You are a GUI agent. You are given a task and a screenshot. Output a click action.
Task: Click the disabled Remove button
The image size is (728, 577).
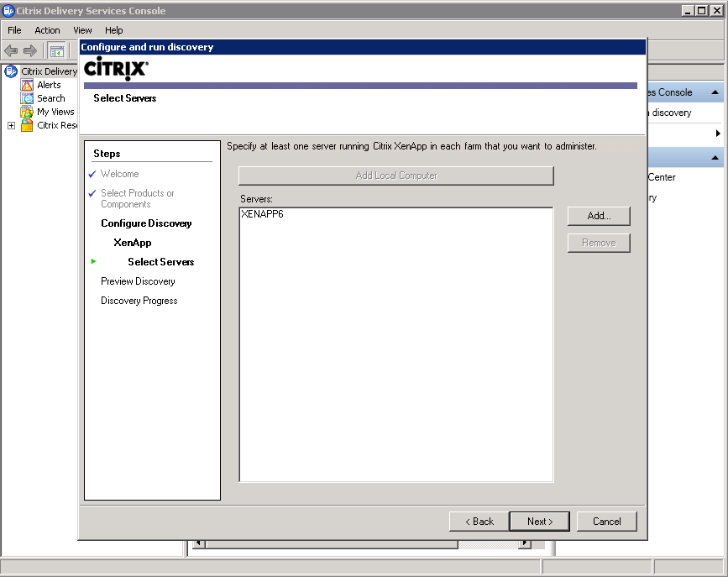599,243
